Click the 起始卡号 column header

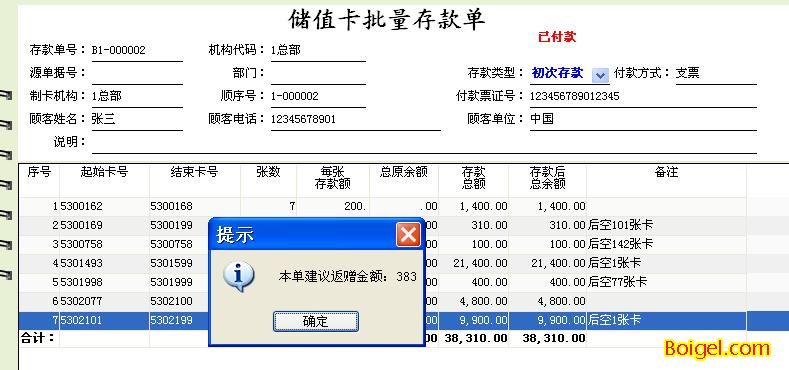tap(104, 172)
